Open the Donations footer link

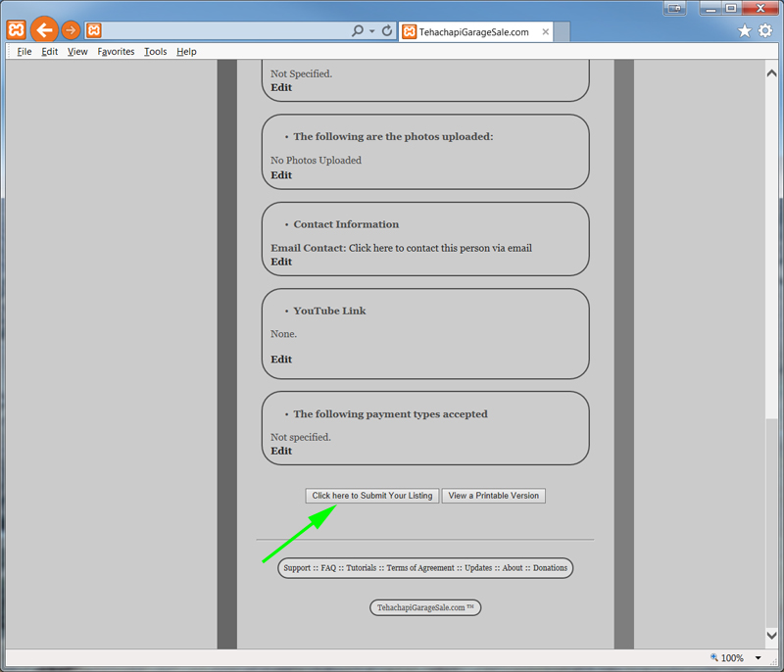click(x=550, y=568)
